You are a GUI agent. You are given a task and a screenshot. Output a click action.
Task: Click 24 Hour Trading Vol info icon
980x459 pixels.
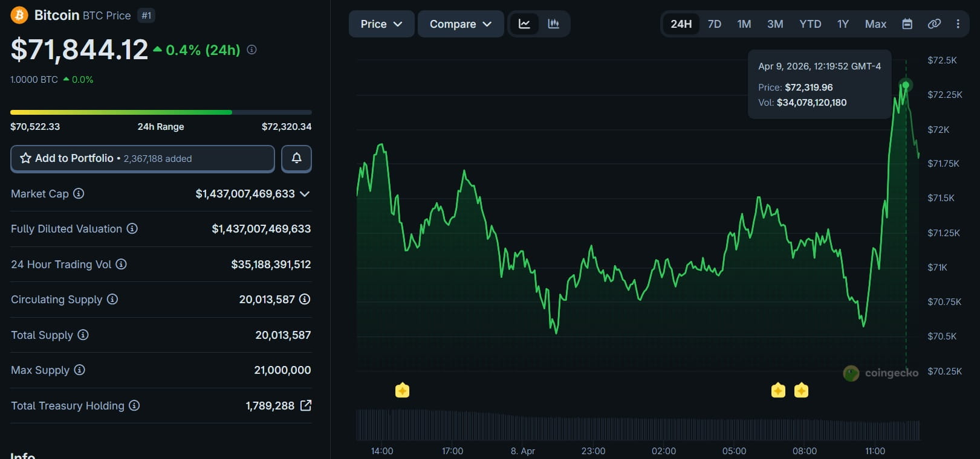coord(121,265)
